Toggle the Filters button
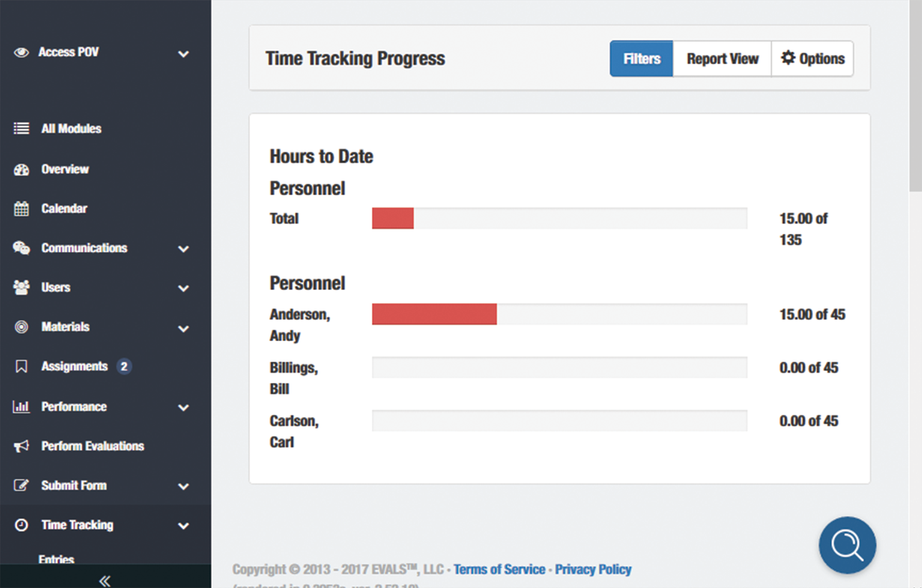922x588 pixels. click(641, 59)
